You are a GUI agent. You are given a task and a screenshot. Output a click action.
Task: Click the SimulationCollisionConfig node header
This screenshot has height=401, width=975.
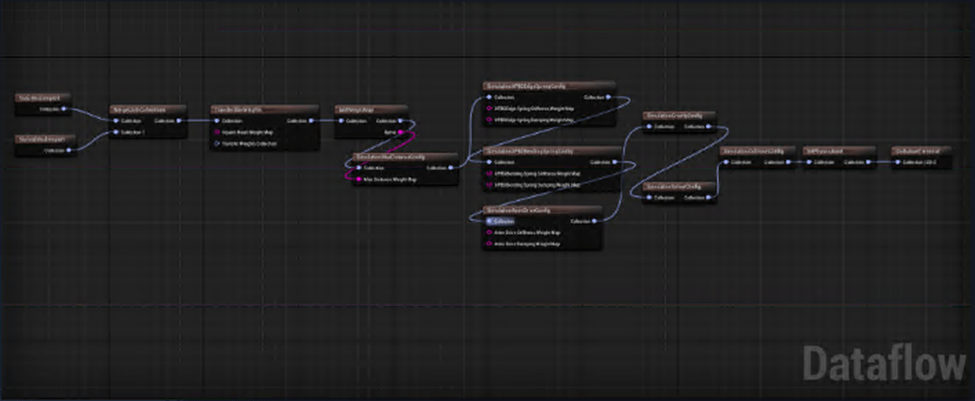(x=757, y=151)
